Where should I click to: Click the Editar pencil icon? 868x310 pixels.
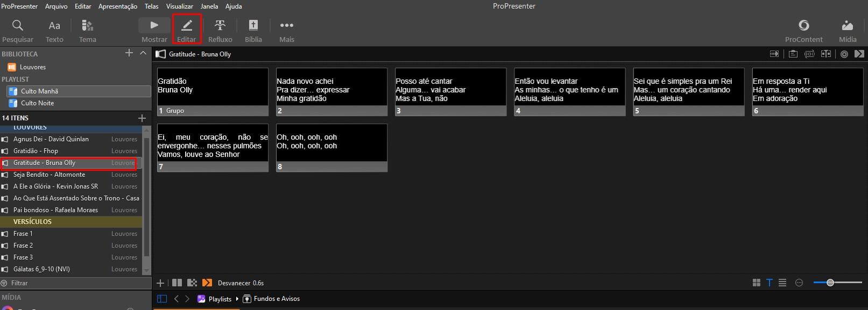tap(187, 25)
